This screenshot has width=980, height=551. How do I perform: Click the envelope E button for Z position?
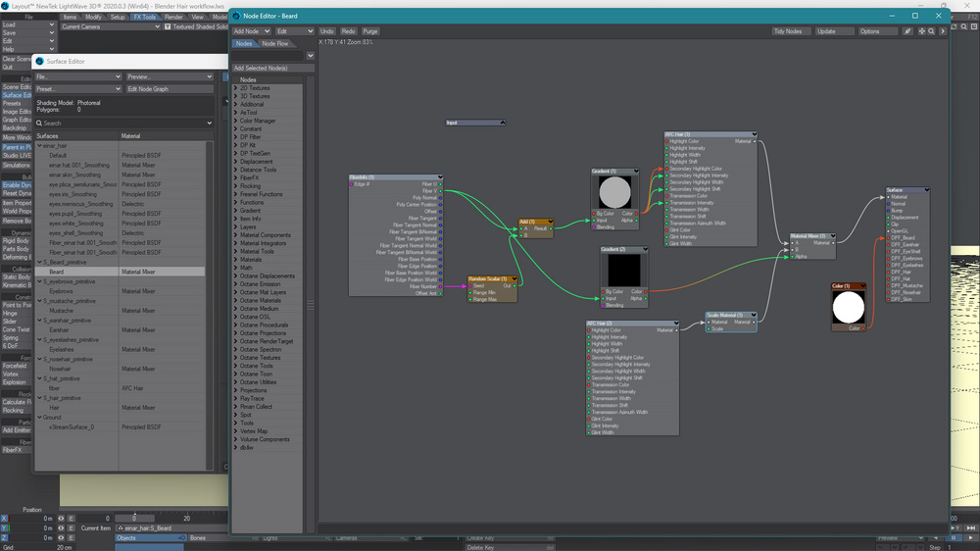[71, 538]
